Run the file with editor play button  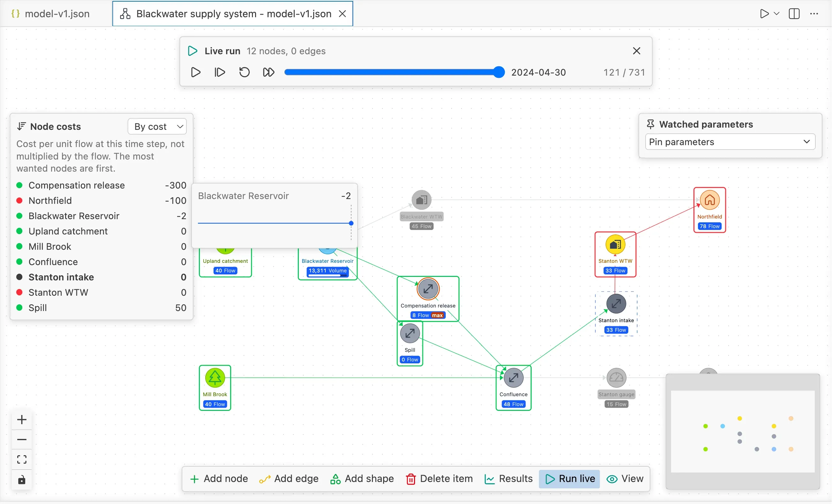pyautogui.click(x=764, y=14)
